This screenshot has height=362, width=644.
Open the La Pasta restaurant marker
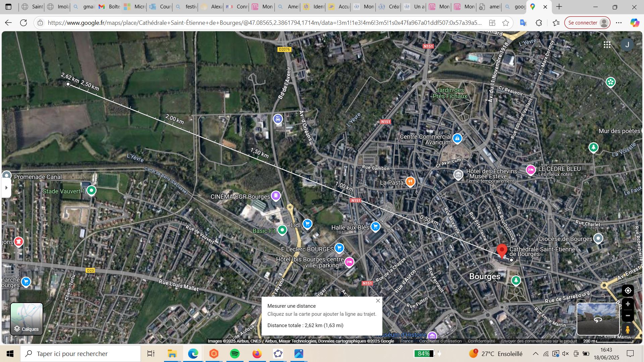pos(410,182)
